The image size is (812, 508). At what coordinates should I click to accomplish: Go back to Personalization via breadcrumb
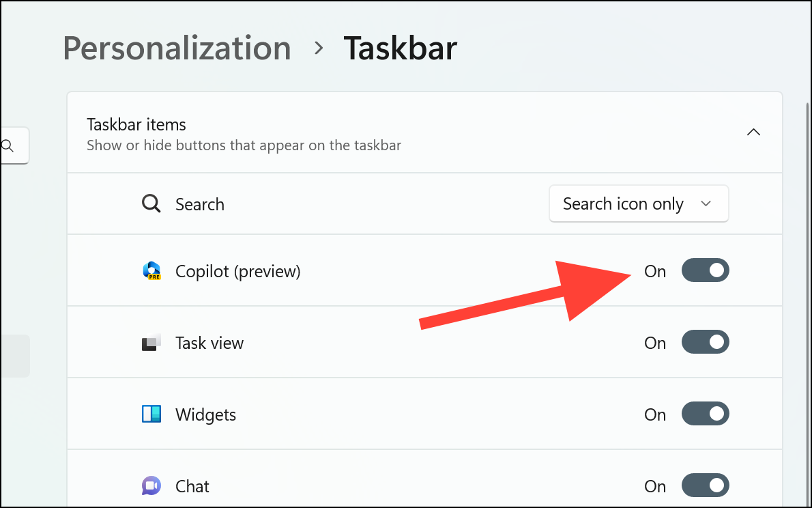(177, 48)
